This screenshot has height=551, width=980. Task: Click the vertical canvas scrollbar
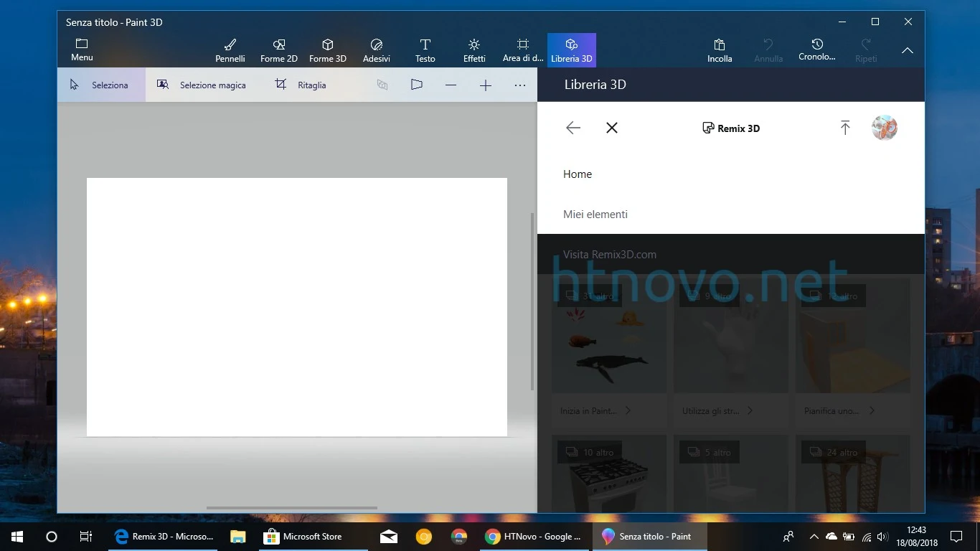click(532, 301)
